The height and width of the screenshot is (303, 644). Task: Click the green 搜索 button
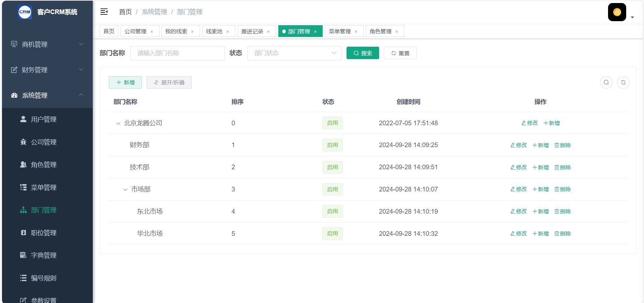362,53
